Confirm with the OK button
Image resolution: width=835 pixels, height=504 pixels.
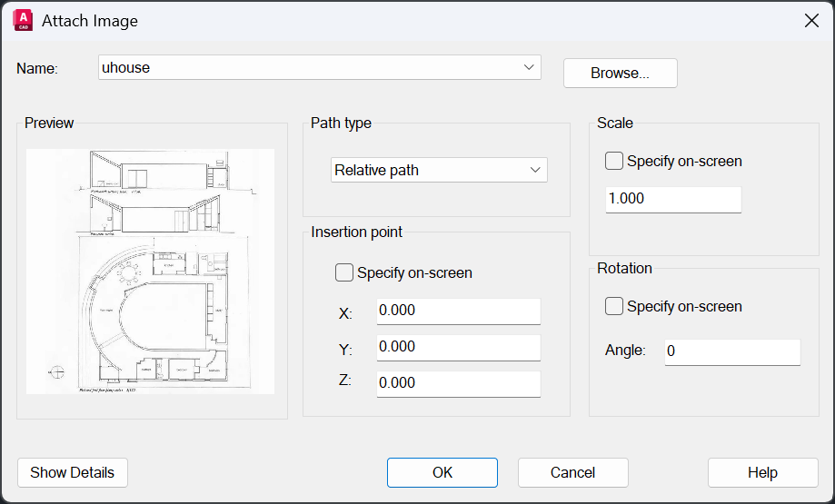click(x=442, y=472)
